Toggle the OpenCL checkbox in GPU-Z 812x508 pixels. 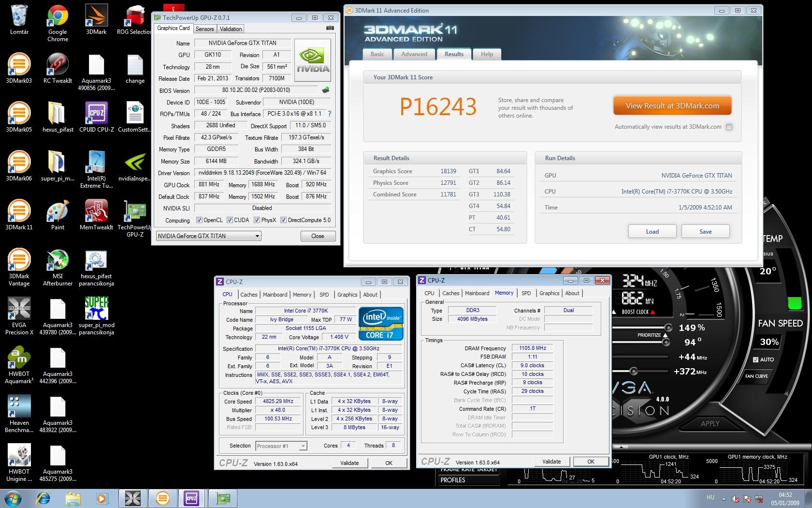(199, 220)
